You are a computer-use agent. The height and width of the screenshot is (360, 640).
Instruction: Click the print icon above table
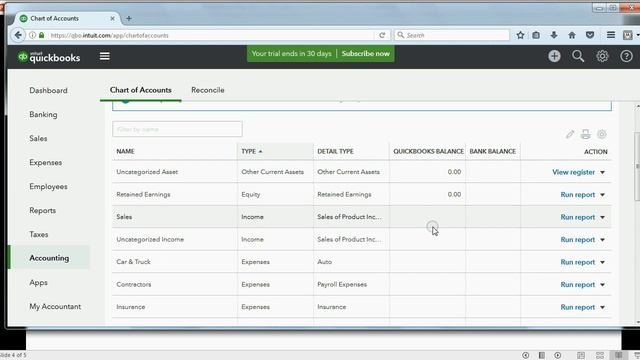click(x=586, y=134)
